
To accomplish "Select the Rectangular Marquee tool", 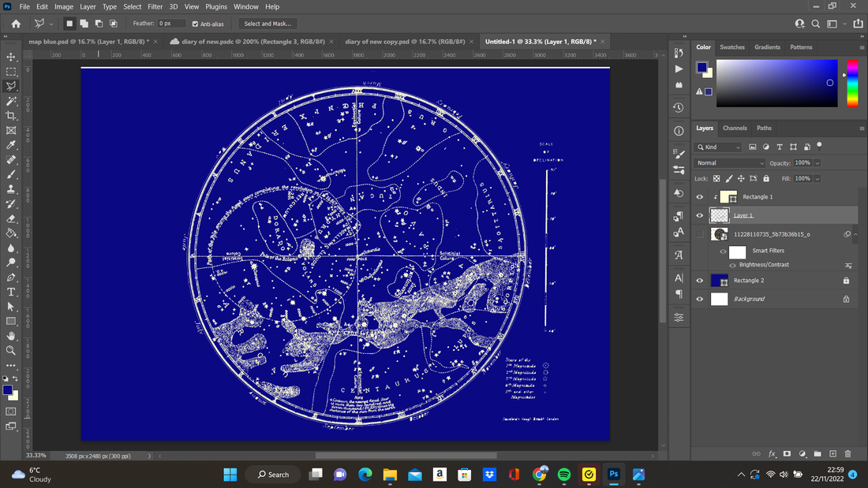I will (x=11, y=72).
